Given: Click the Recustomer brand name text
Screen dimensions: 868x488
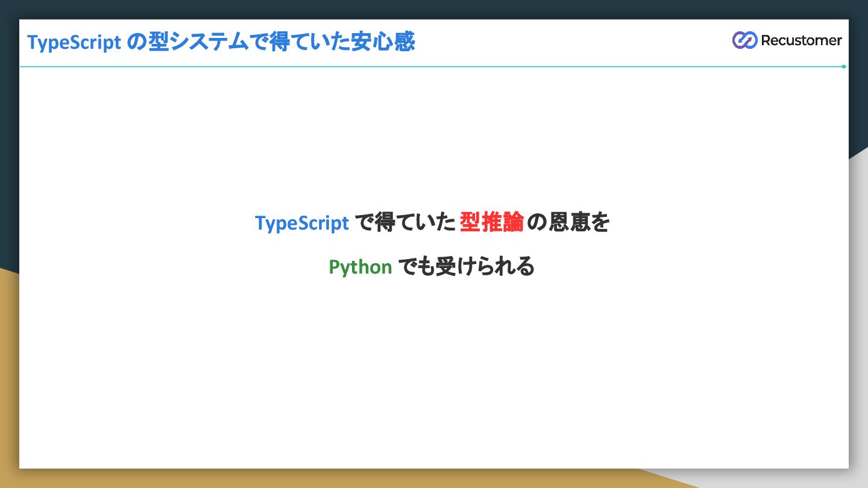Looking at the screenshot, I should coord(801,40).
